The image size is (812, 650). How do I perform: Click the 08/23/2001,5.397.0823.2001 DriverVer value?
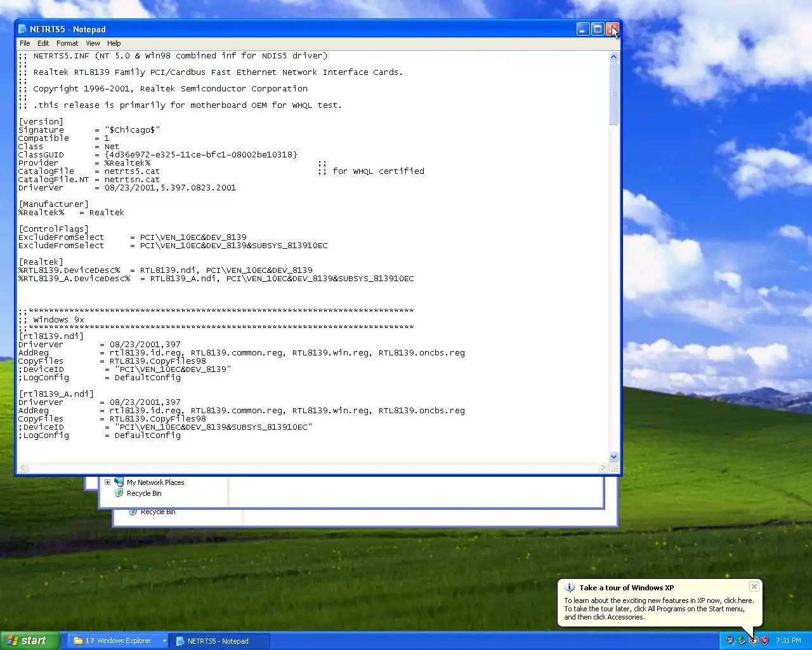point(171,188)
